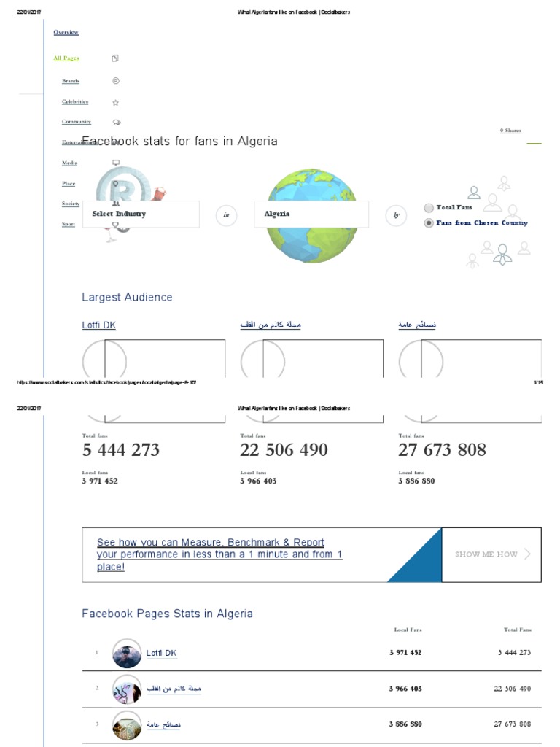Select Fans from Chosen Country radio option

[429, 223]
